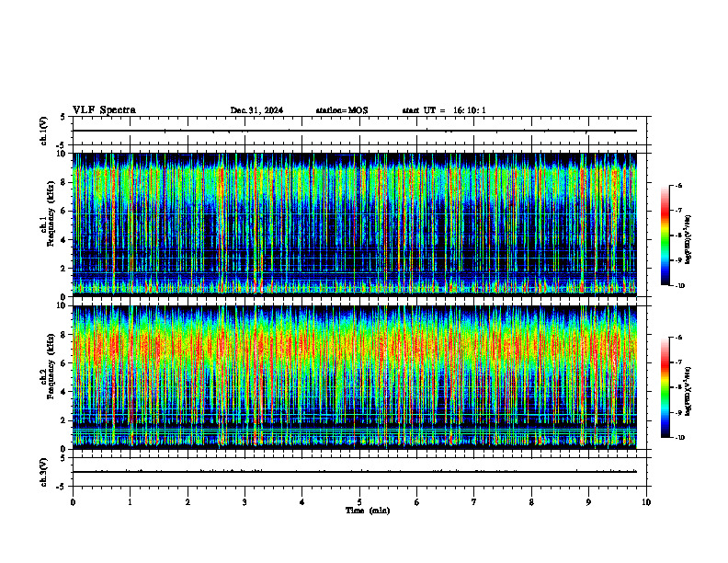Viewport: 728px width, 563px height.
Task: Click the ch.1 colorbar "log(PSD)" label
Action: tap(688, 239)
